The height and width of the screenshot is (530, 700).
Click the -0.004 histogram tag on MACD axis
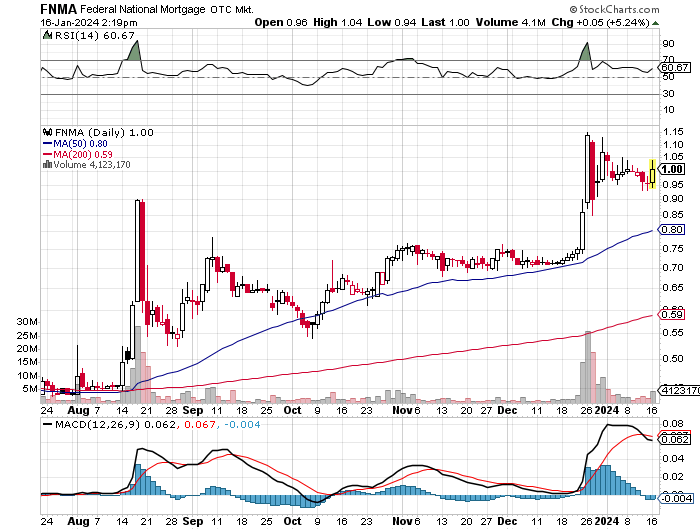(677, 498)
